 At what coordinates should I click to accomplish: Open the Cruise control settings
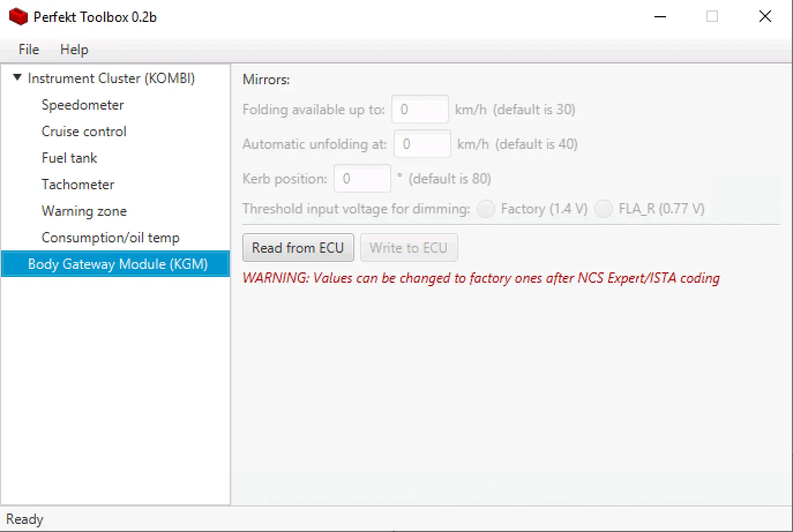tap(84, 132)
